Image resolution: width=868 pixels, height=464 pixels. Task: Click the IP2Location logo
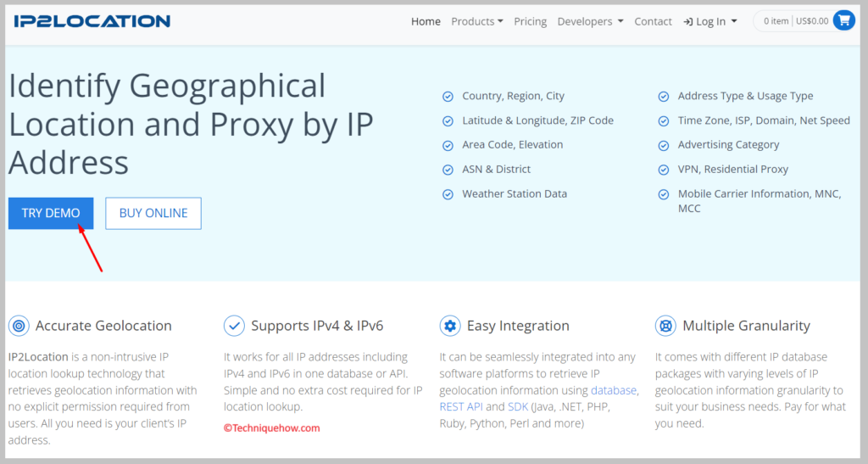[92, 21]
